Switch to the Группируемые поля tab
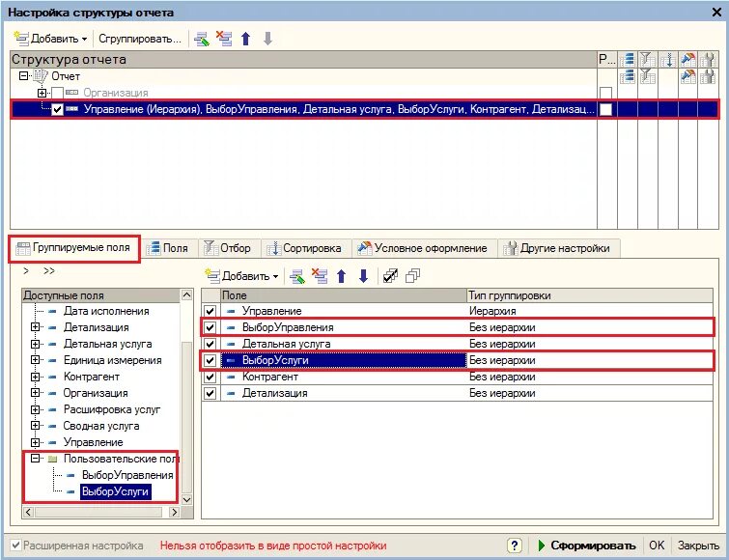Screen dimensions: 729x560 click(74, 248)
